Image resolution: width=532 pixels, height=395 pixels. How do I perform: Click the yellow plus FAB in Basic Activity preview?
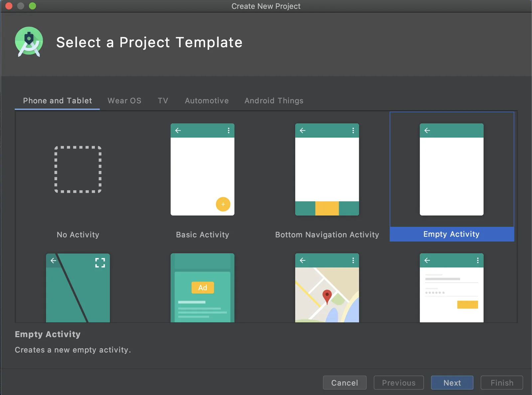pos(223,204)
